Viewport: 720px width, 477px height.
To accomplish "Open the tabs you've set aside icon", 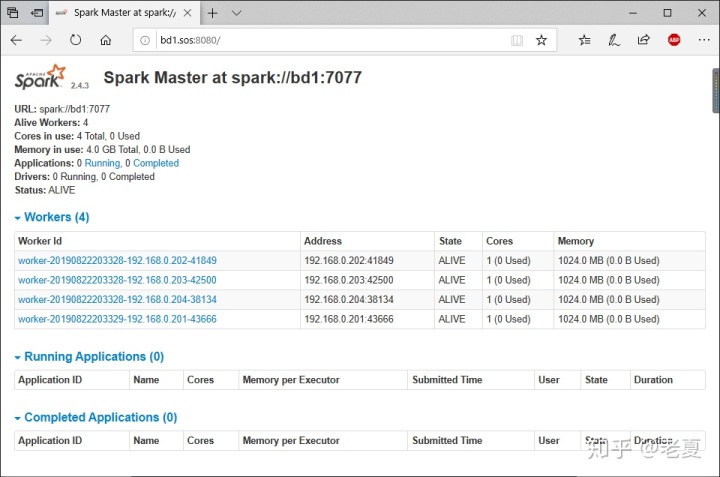I will point(13,13).
